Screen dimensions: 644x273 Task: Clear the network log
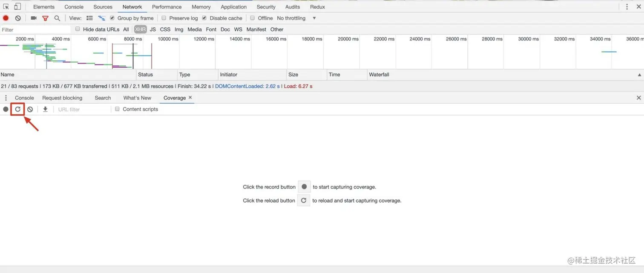[x=18, y=18]
